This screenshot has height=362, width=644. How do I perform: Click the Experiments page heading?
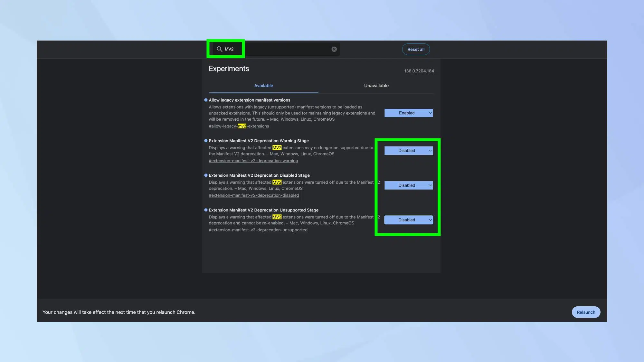point(229,69)
